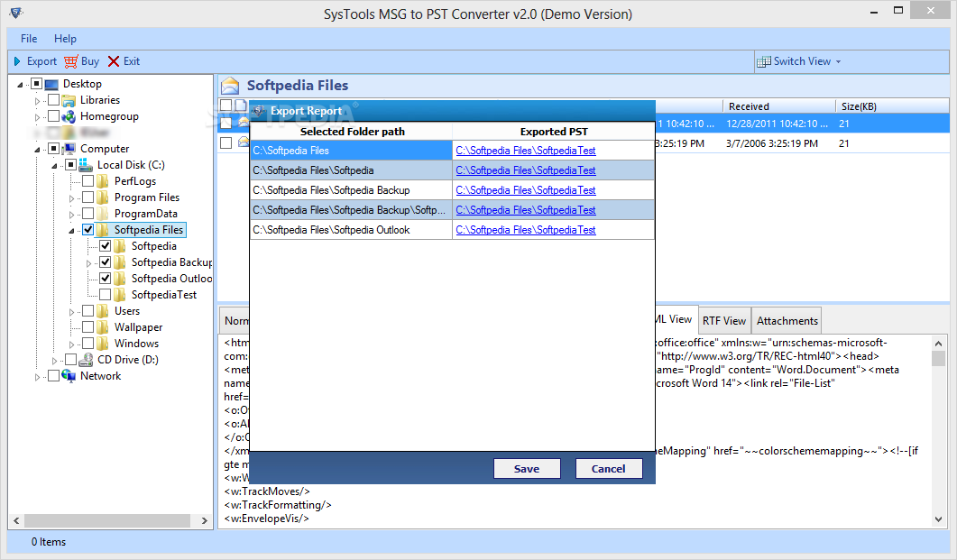
Task: Collapse the Softpedia Files tree node
Action: tap(71, 231)
